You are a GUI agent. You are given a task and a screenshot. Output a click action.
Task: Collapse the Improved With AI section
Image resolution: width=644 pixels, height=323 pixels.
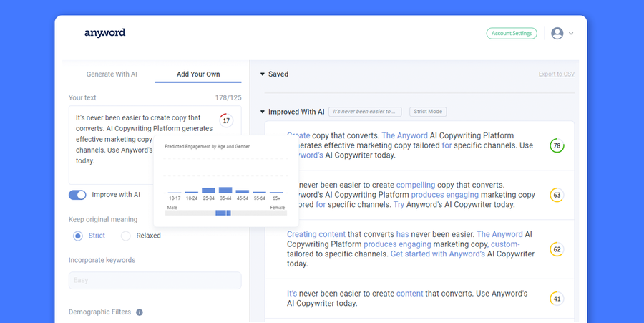(263, 112)
